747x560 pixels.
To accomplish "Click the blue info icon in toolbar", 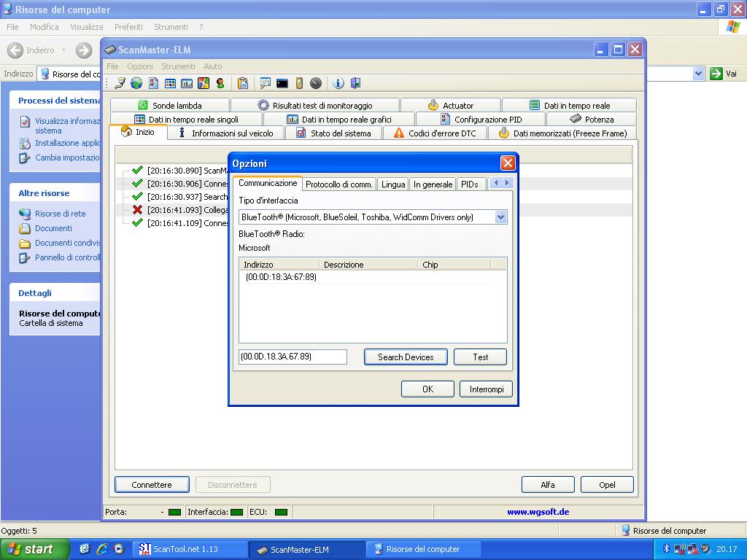I will pyautogui.click(x=338, y=83).
